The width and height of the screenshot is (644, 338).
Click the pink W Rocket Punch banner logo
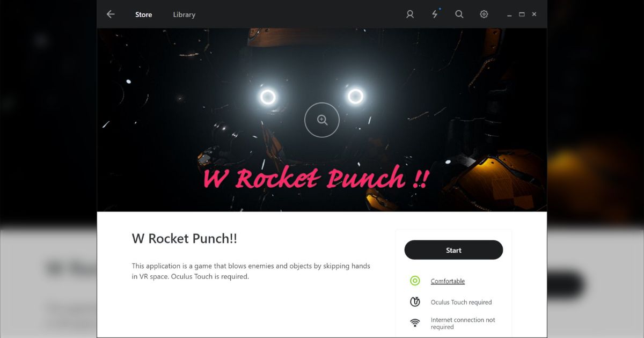coord(316,179)
